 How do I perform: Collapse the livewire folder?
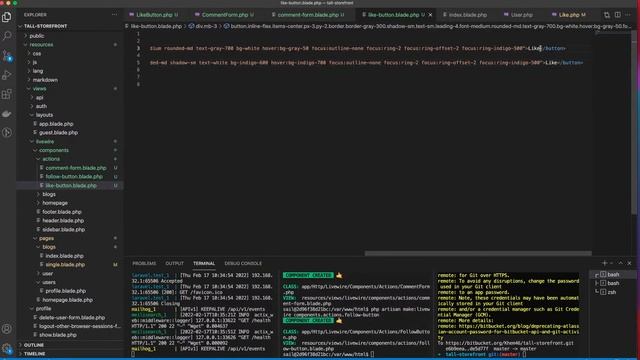45,142
